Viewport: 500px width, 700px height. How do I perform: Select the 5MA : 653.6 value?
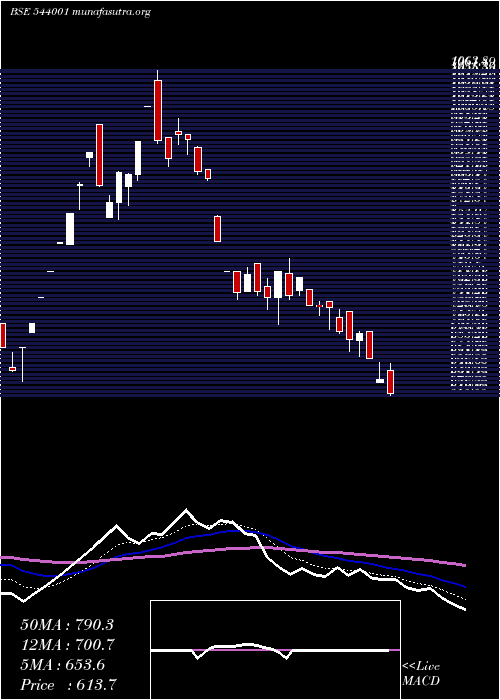coord(62,665)
